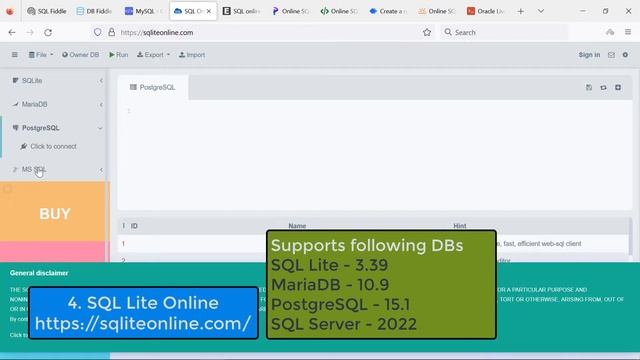Close the current SQL Online browser tab
The height and width of the screenshot is (360, 640).
click(x=209, y=11)
